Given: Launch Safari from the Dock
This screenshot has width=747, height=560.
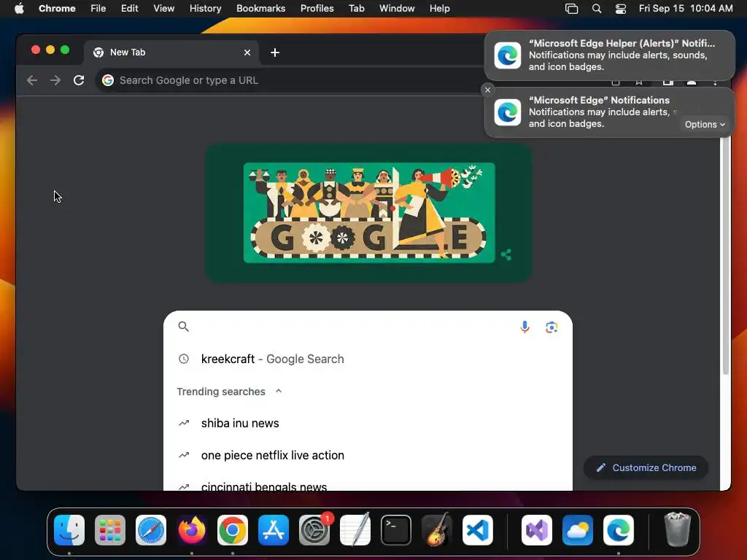Looking at the screenshot, I should click(151, 530).
